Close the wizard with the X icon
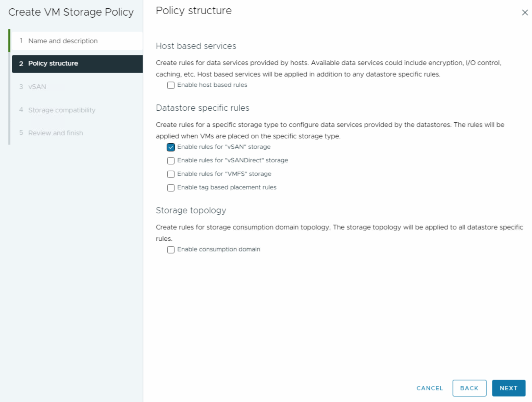 pyautogui.click(x=525, y=12)
